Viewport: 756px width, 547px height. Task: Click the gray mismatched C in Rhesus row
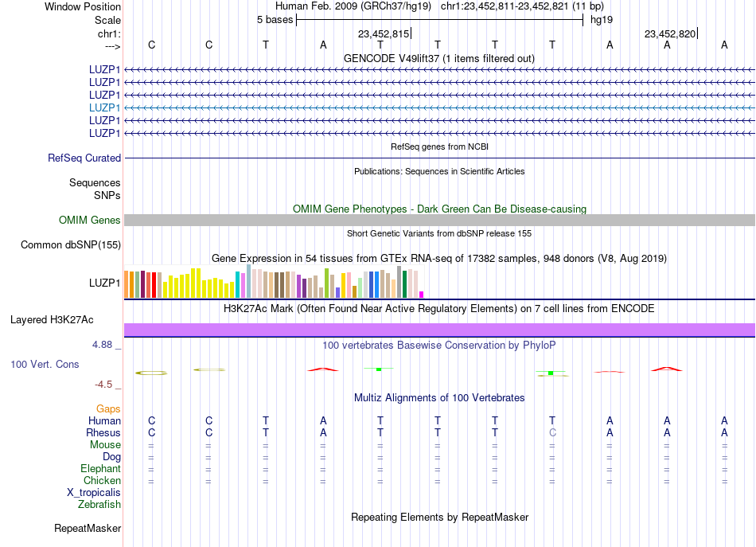pos(552,432)
